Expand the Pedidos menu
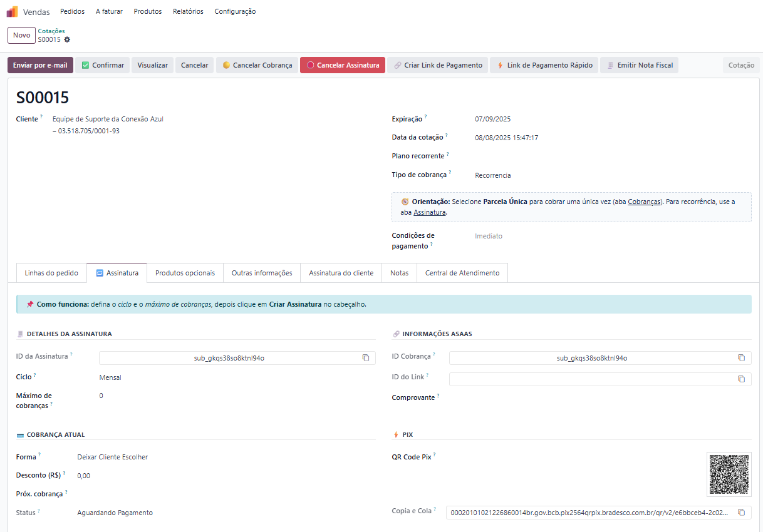The height and width of the screenshot is (532, 763). 73,11
